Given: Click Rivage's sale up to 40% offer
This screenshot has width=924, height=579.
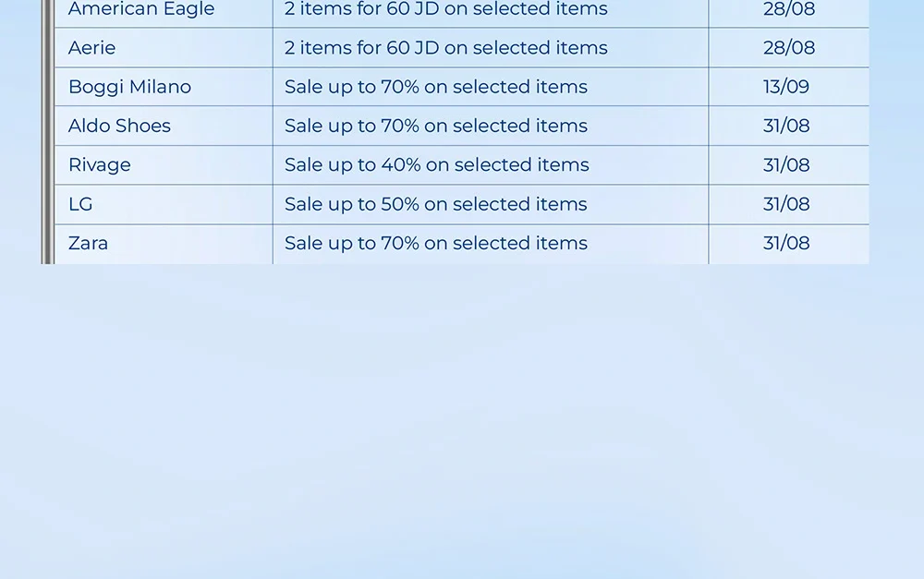Looking at the screenshot, I should pyautogui.click(x=437, y=165).
